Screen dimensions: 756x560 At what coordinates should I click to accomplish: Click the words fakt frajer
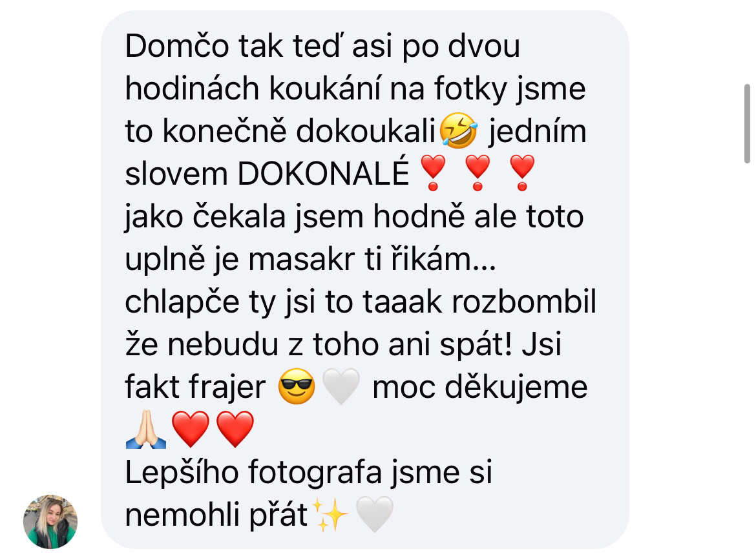(195, 387)
